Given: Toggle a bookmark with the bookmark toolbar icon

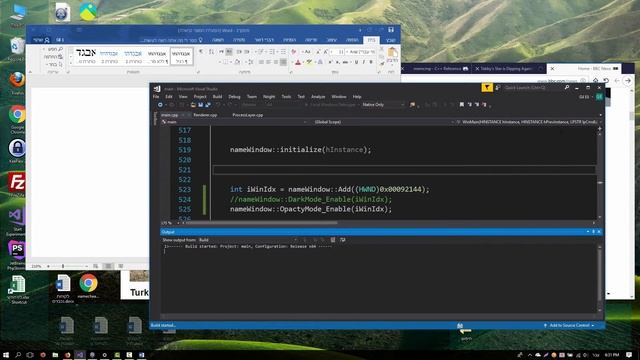Looking at the screenshot, I should pos(462,105).
